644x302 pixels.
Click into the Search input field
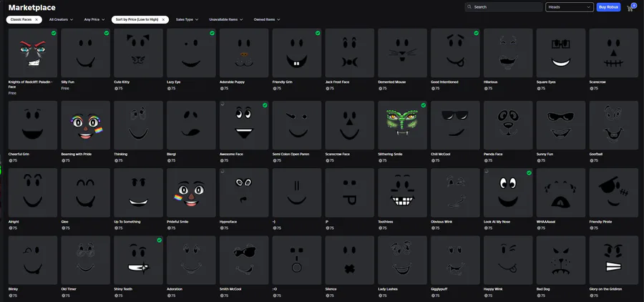[x=504, y=7]
